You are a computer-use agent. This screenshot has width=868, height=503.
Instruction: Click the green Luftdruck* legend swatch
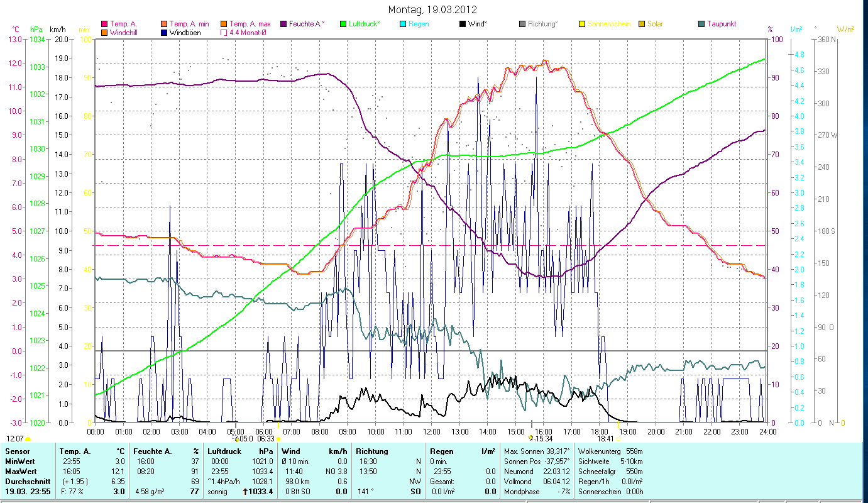click(x=343, y=24)
